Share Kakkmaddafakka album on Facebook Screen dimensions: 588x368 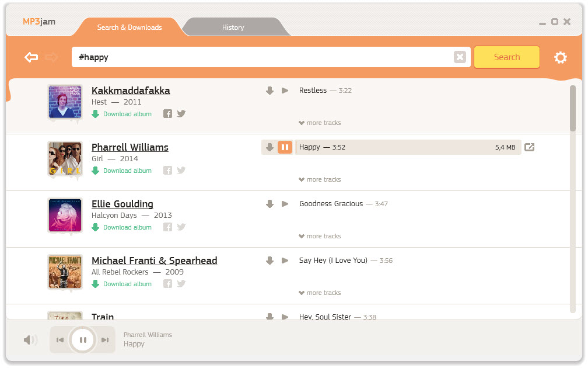167,114
